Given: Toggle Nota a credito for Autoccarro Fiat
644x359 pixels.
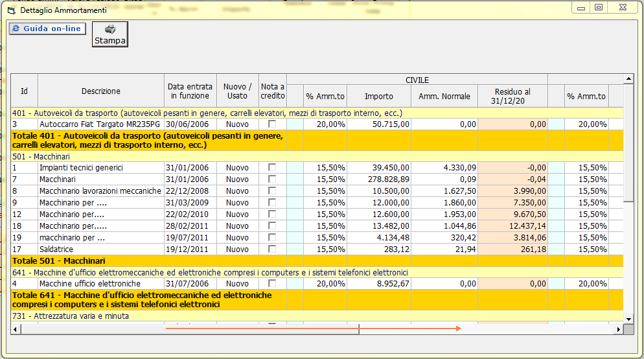Looking at the screenshot, I should (x=272, y=124).
